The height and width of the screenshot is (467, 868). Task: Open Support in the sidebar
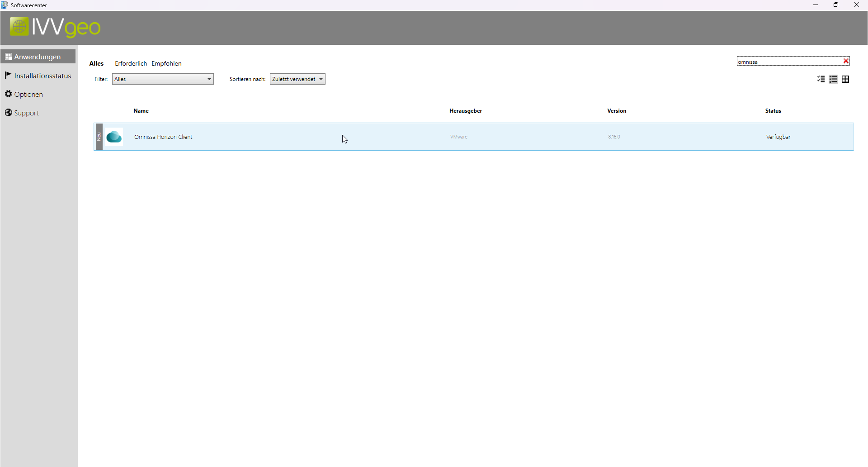click(26, 113)
